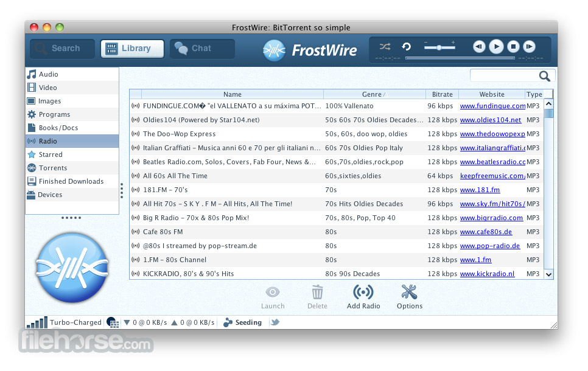Select KICKRADIO, 80's & 90's Hits row

click(337, 274)
